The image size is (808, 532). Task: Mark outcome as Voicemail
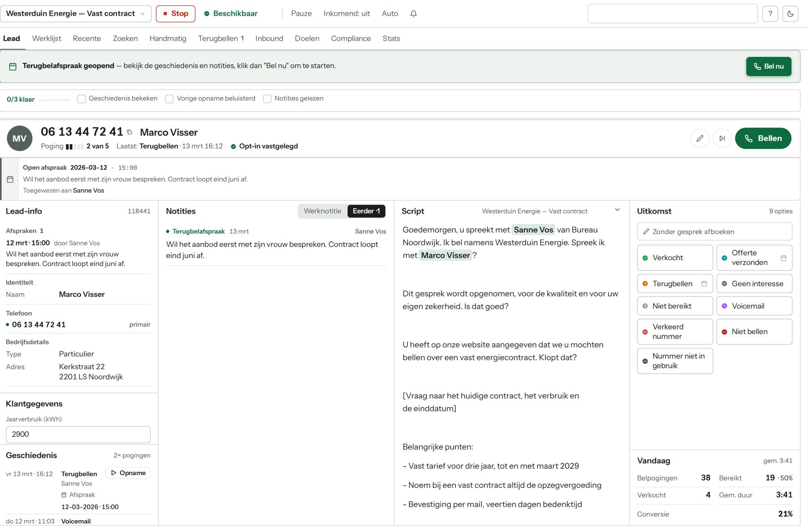pos(754,306)
